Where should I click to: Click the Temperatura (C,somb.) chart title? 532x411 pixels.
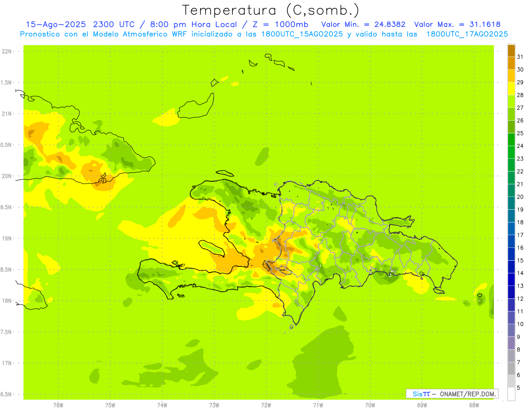point(271,10)
